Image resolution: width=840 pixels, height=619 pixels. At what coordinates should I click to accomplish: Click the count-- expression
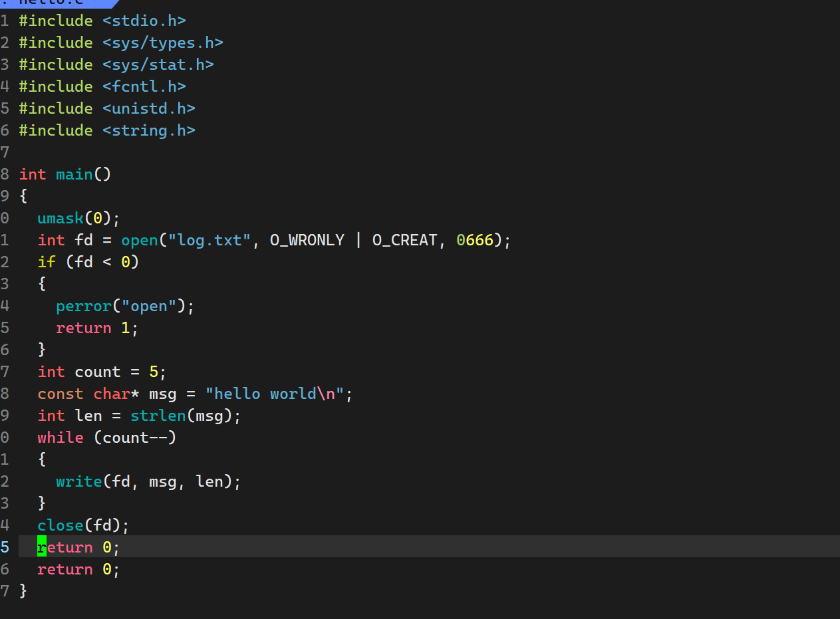point(135,437)
